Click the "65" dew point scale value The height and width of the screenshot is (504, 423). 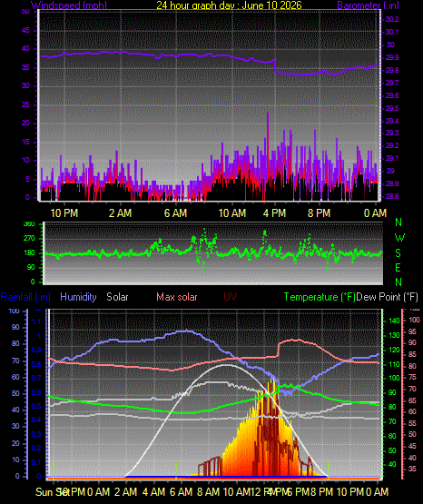412,400
